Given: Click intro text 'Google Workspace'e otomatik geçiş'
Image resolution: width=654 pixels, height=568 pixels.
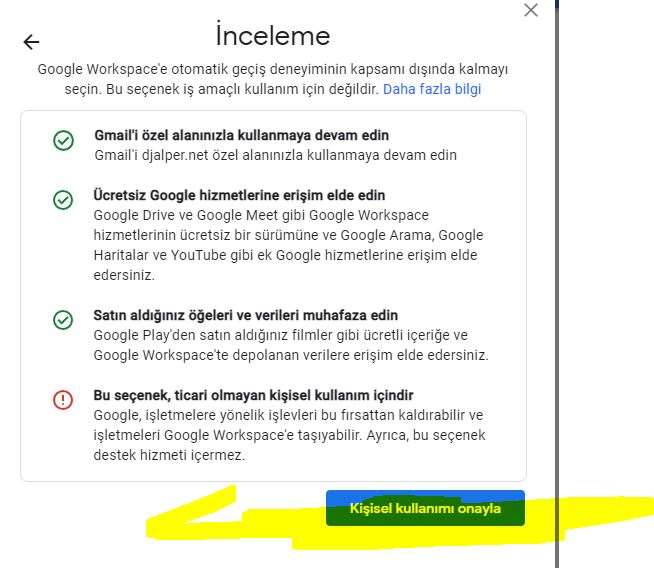Looking at the screenshot, I should tap(273, 79).
